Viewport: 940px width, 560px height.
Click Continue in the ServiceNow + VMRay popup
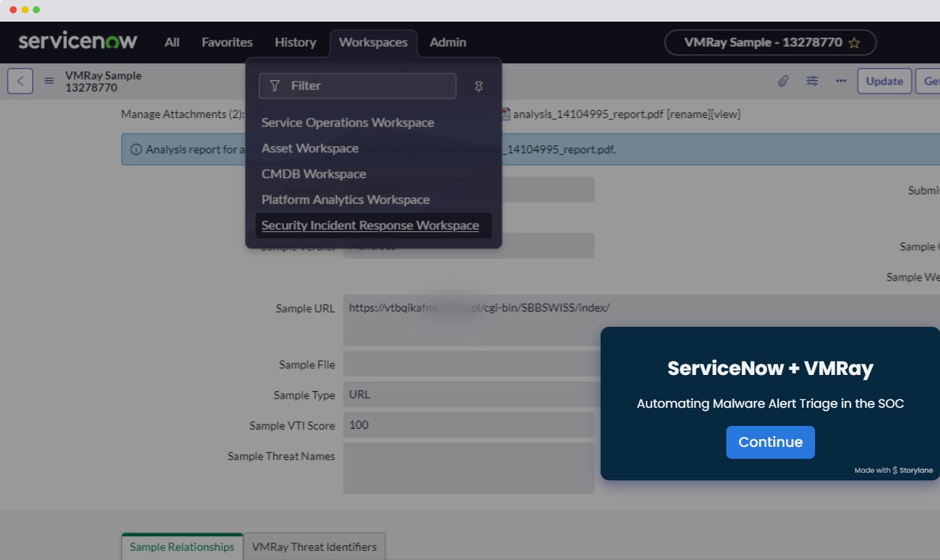click(x=770, y=442)
